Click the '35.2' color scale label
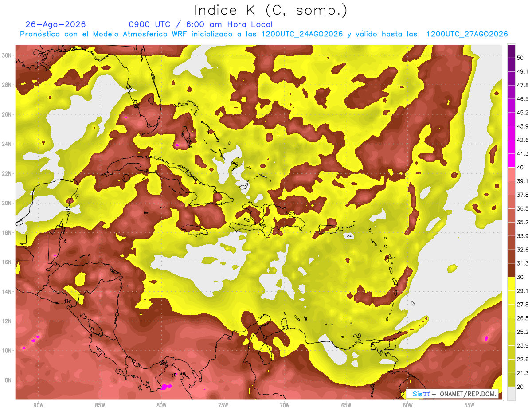Image resolution: width=532 pixels, height=411 pixels. (x=523, y=223)
